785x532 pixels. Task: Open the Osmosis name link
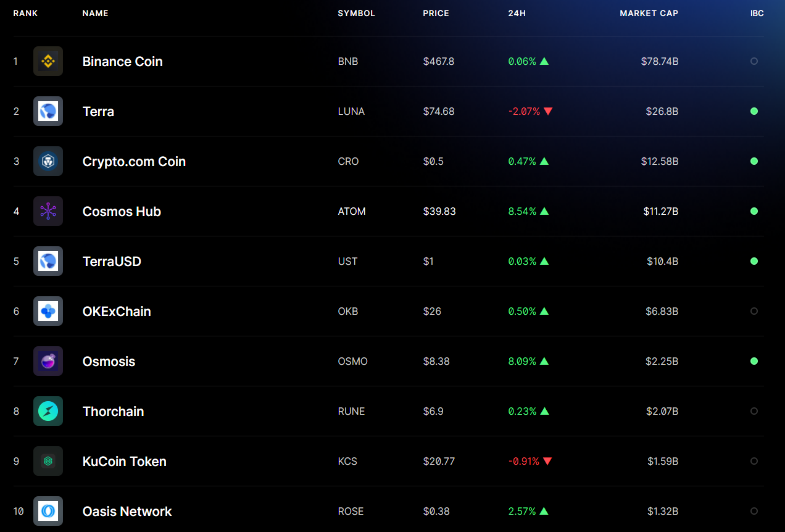click(109, 361)
